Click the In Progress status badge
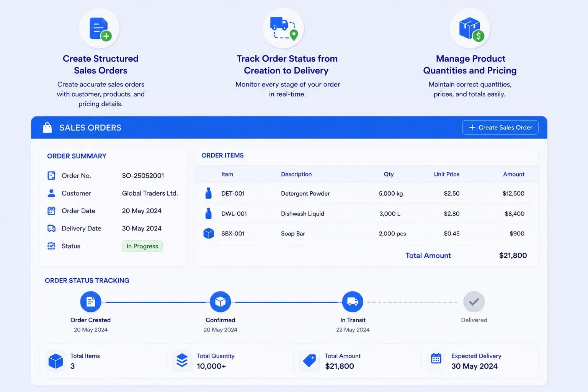This screenshot has width=588, height=392. click(x=142, y=246)
